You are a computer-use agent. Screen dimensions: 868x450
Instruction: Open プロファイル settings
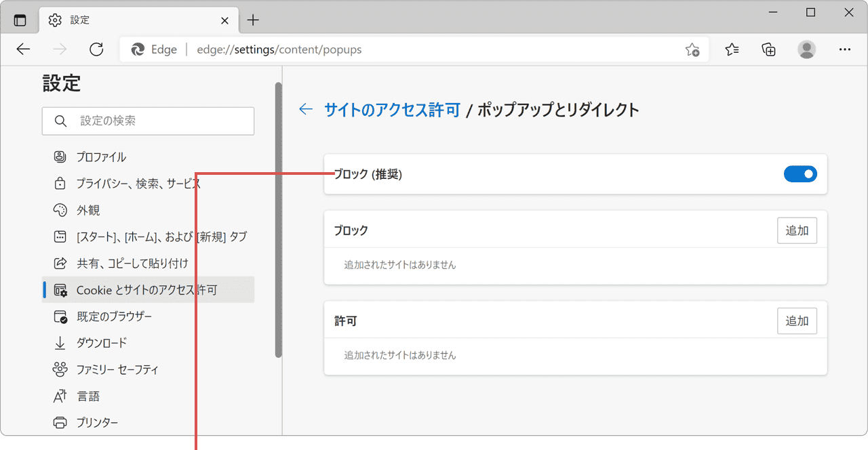coord(148,157)
